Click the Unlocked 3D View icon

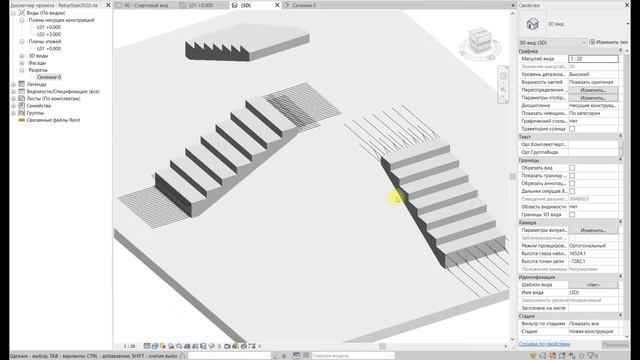click(x=203, y=346)
